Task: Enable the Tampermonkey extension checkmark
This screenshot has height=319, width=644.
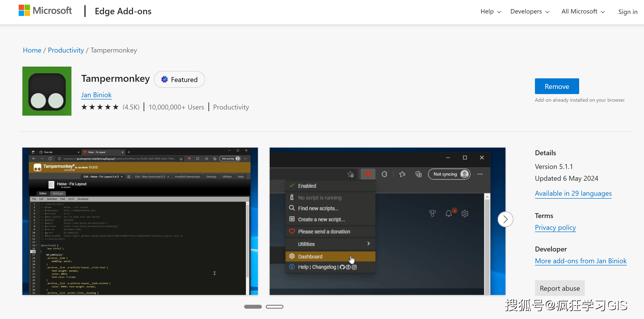Action: (x=291, y=186)
